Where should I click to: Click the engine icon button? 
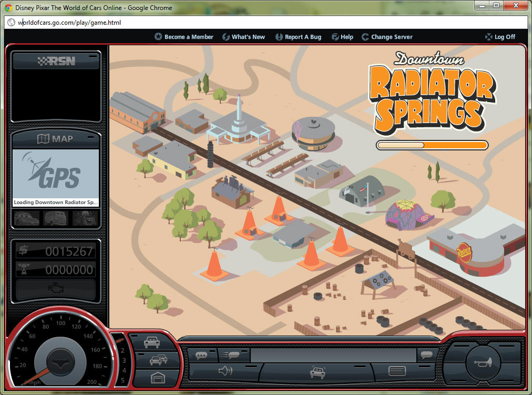55,288
